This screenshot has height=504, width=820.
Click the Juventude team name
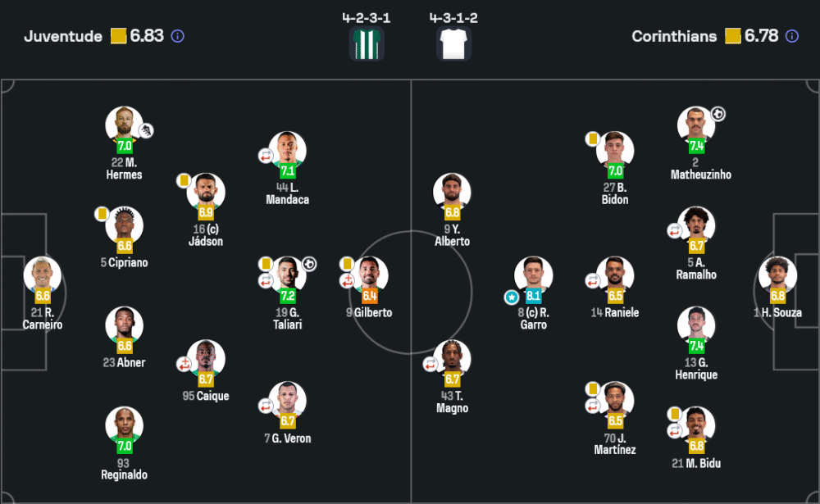click(63, 36)
